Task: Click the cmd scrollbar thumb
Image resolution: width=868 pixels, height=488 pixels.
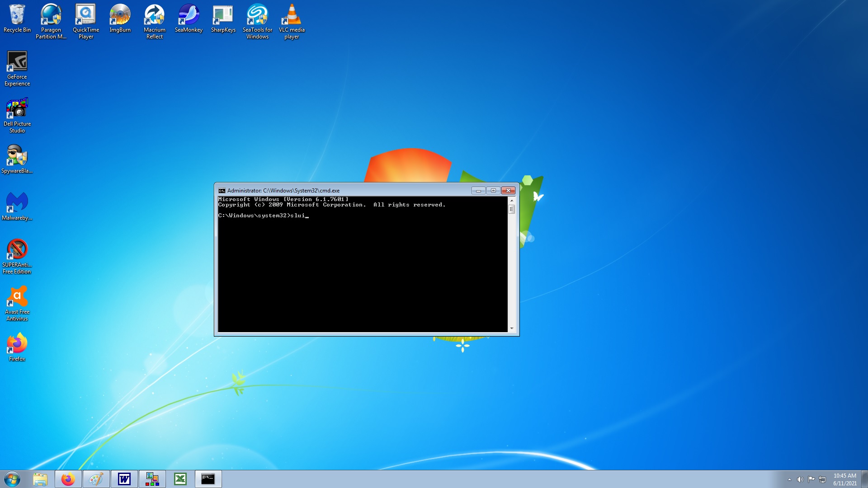Action: (x=511, y=209)
